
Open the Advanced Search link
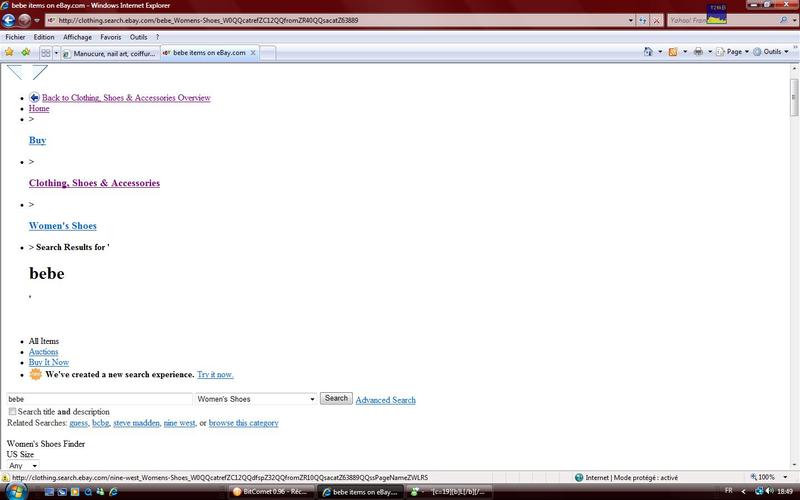[x=385, y=400]
